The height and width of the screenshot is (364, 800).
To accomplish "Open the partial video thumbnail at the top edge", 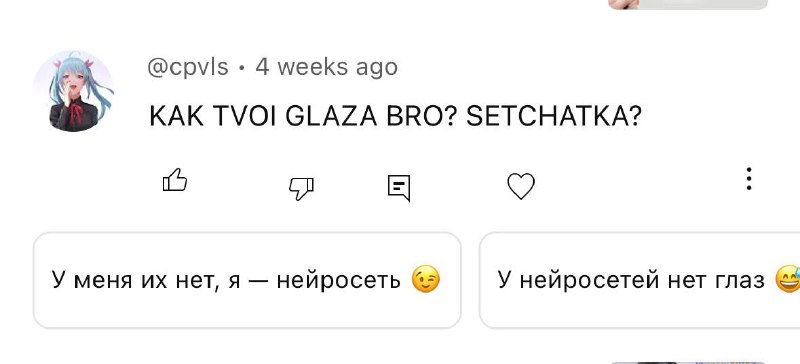I will coord(688,5).
